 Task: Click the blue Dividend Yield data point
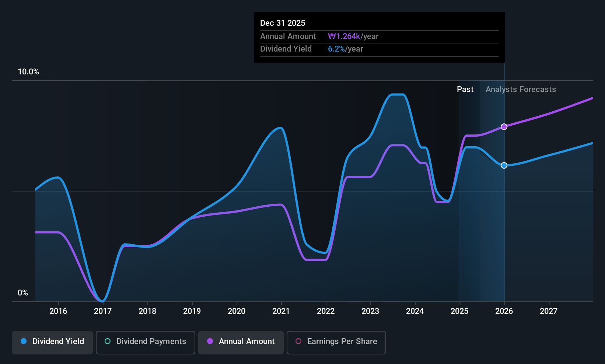pos(504,165)
